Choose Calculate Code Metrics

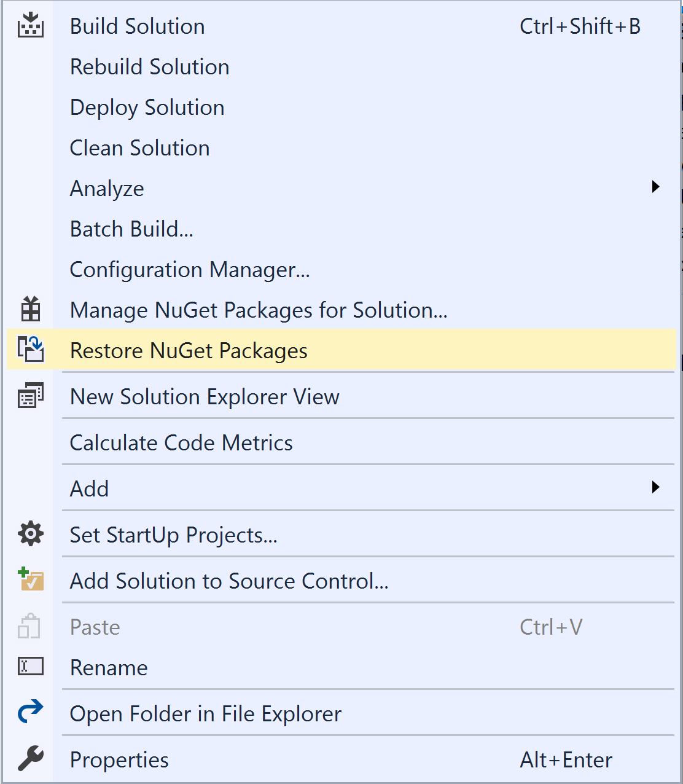181,442
